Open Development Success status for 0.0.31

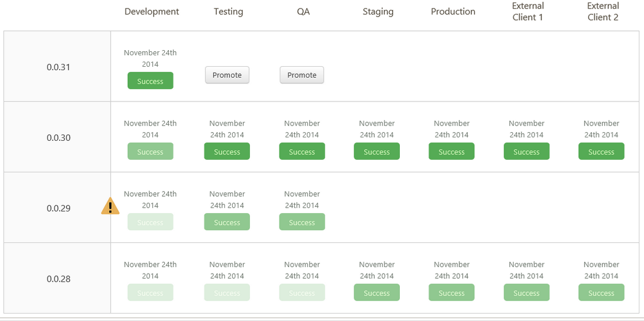(x=150, y=81)
